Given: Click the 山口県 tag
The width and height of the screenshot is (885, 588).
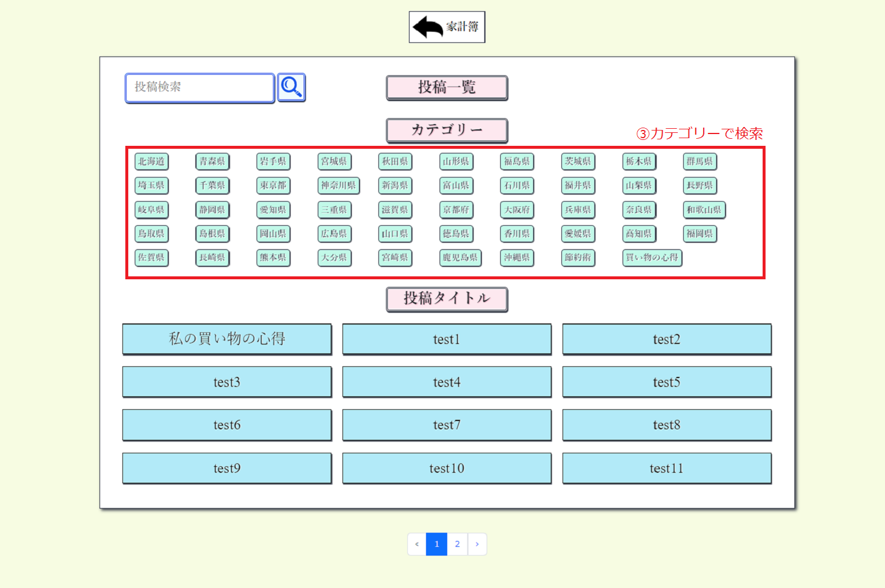Looking at the screenshot, I should [x=395, y=234].
